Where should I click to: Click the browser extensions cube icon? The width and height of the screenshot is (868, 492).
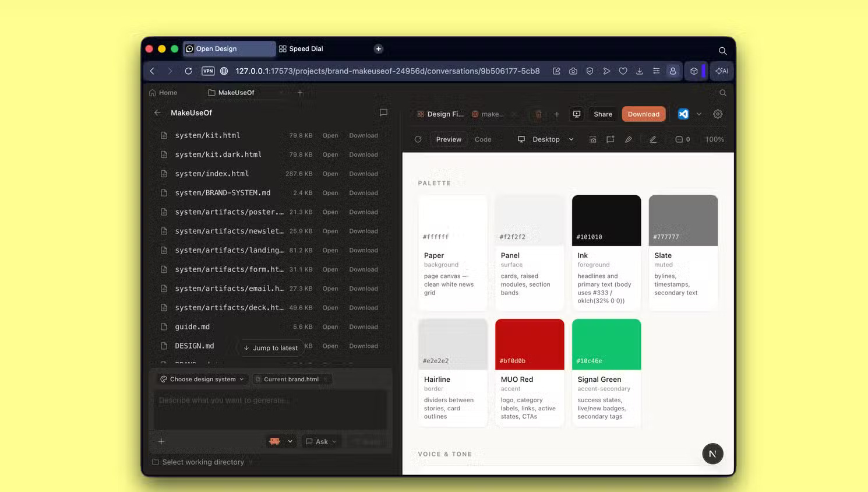[x=694, y=71]
